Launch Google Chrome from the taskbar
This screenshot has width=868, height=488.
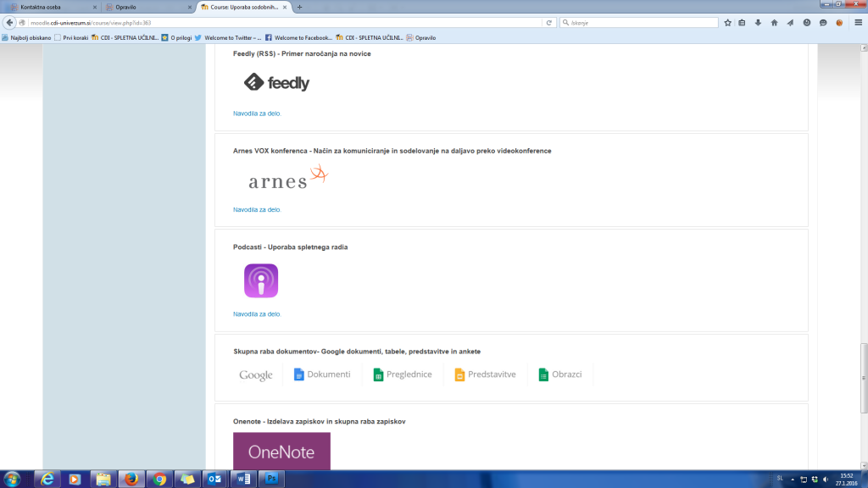point(159,479)
